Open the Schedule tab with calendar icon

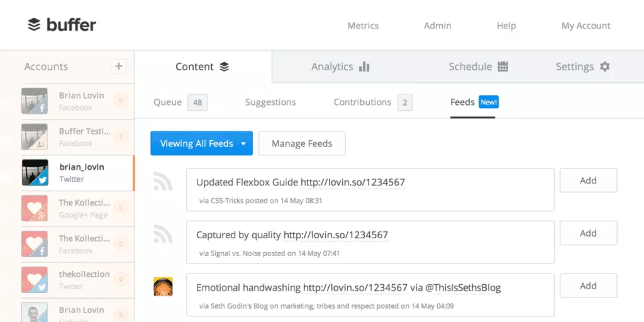pos(478,67)
